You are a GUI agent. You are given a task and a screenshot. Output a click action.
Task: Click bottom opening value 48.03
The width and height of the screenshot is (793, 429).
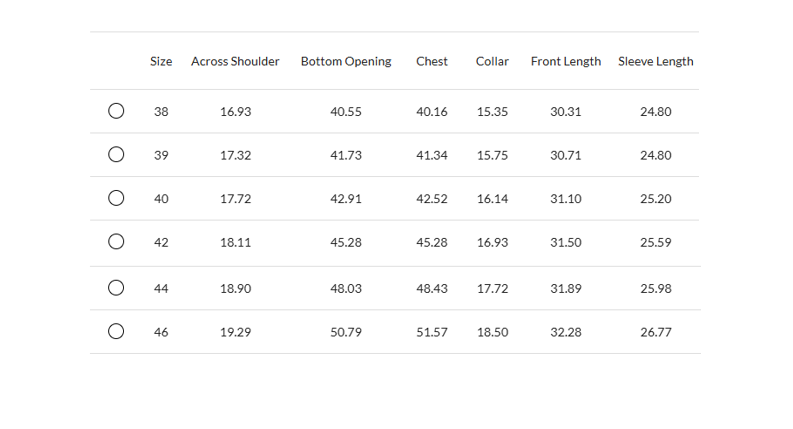tap(346, 288)
